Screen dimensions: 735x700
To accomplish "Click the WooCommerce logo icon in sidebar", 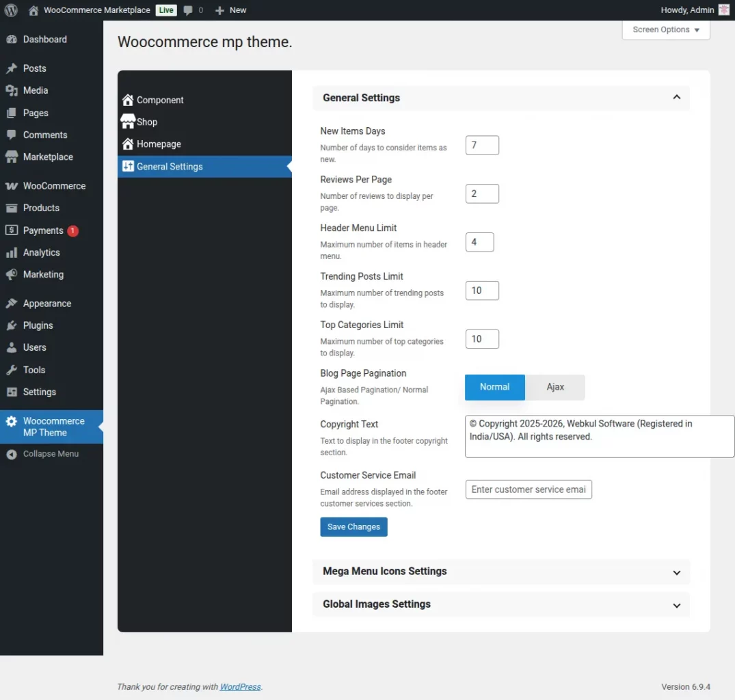I will (x=12, y=186).
